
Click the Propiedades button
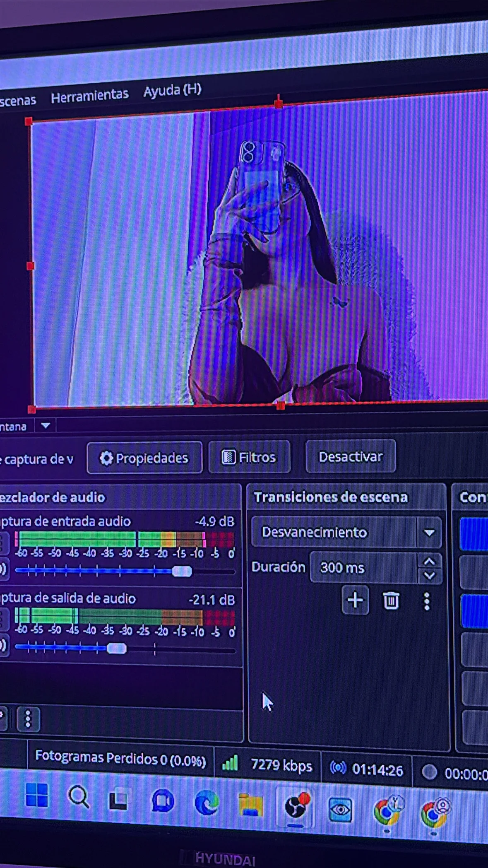(144, 458)
